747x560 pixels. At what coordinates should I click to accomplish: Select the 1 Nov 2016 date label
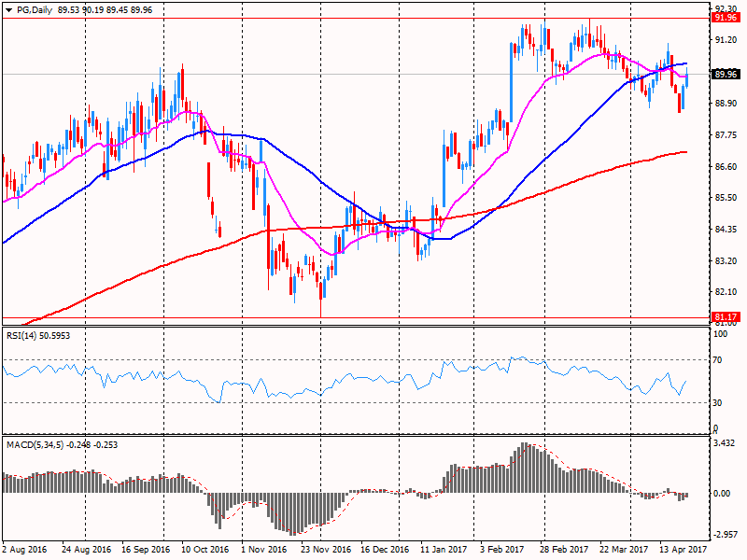click(x=264, y=549)
